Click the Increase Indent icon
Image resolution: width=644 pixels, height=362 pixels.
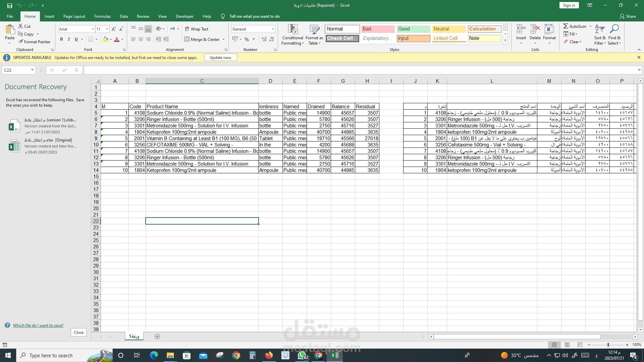pyautogui.click(x=166, y=39)
